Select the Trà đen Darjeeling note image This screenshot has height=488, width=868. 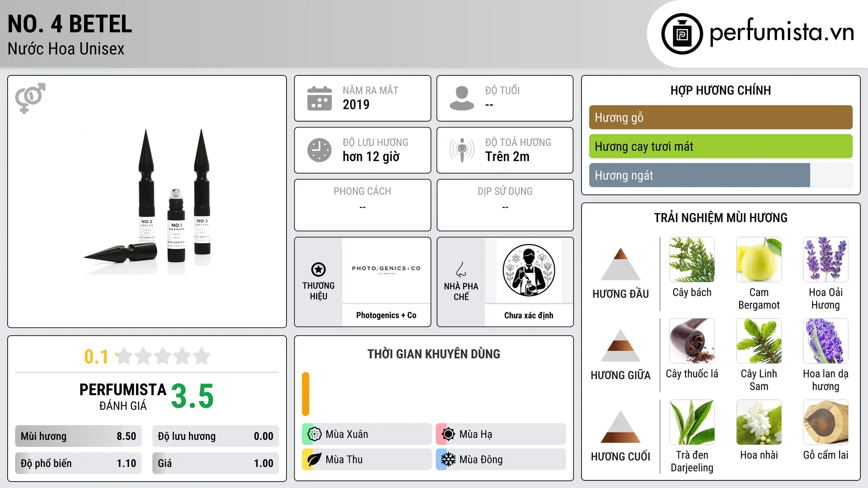pyautogui.click(x=692, y=422)
